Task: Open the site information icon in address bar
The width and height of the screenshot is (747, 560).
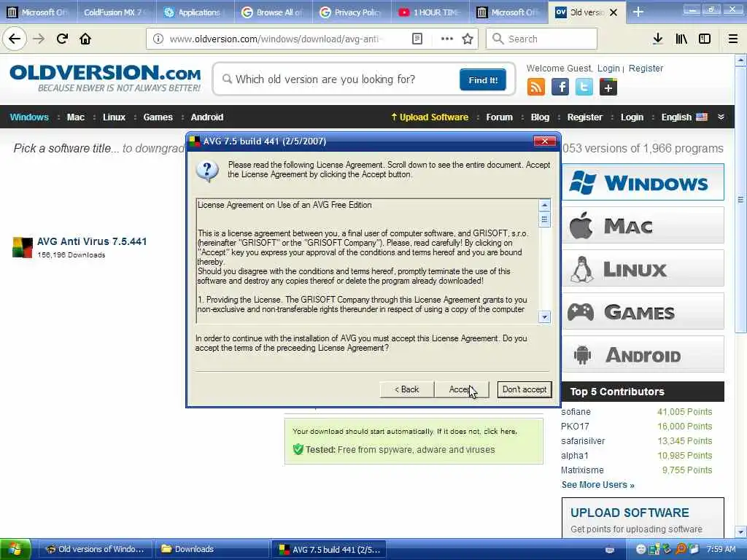Action: pyautogui.click(x=158, y=39)
